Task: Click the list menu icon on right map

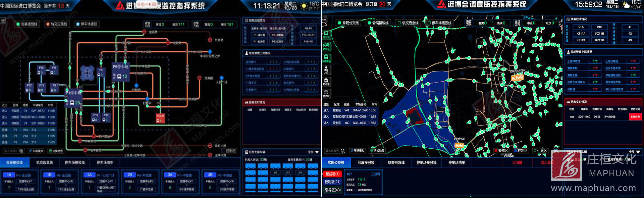Action: 324,20
